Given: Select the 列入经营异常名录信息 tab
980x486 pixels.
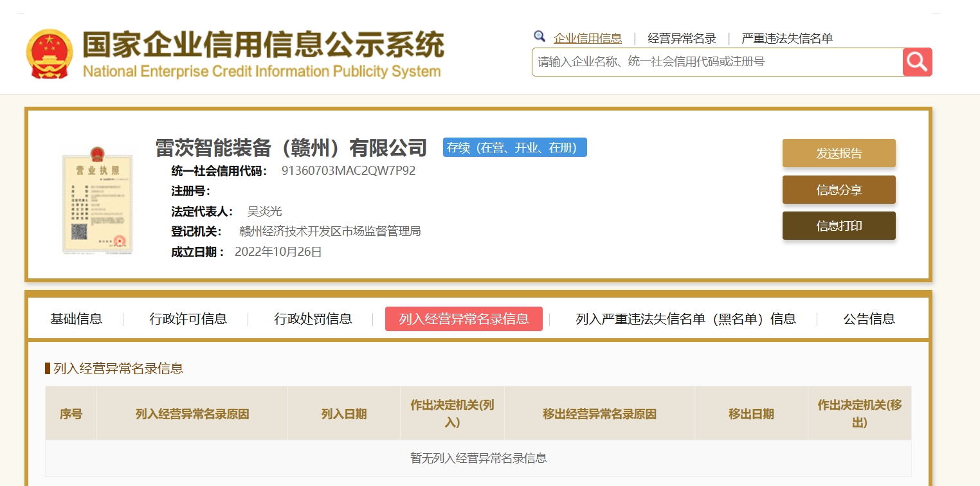Looking at the screenshot, I should (464, 319).
